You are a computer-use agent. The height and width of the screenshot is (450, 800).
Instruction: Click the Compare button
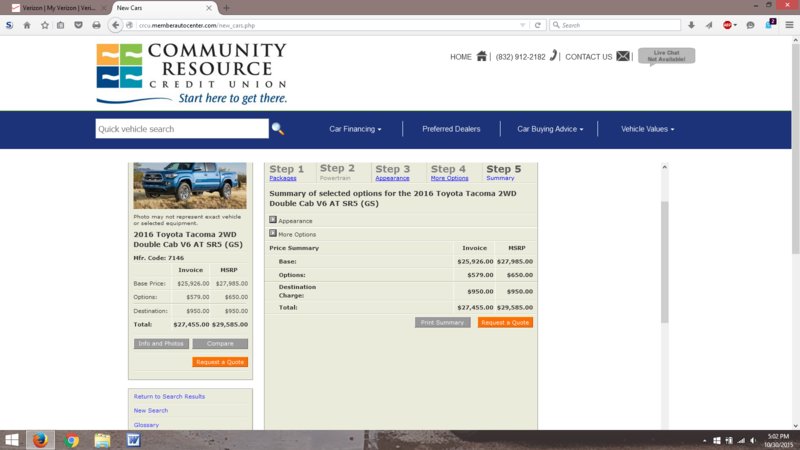220,343
